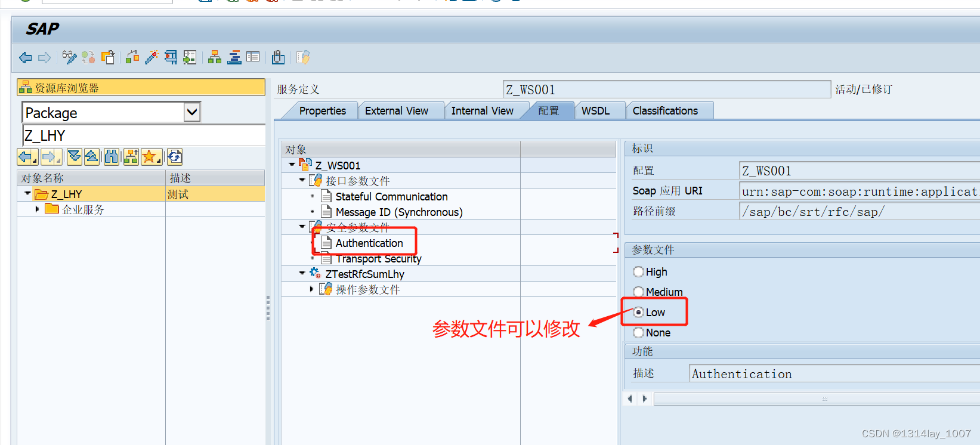This screenshot has width=980, height=445.
Task: Click the greyed document-with-hand toolbar icon
Action: (x=303, y=57)
